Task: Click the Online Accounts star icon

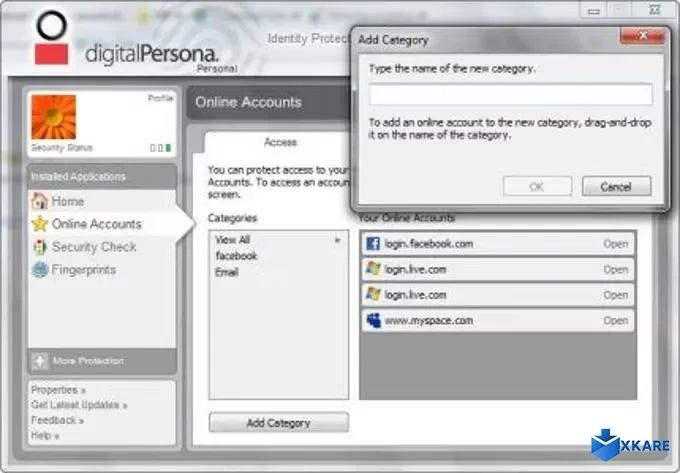Action: [40, 224]
